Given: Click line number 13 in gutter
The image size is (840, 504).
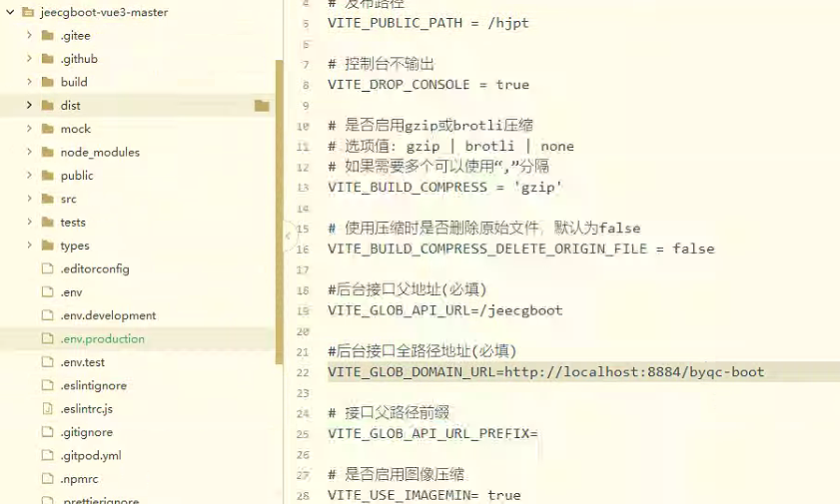Looking at the screenshot, I should pyautogui.click(x=303, y=188).
